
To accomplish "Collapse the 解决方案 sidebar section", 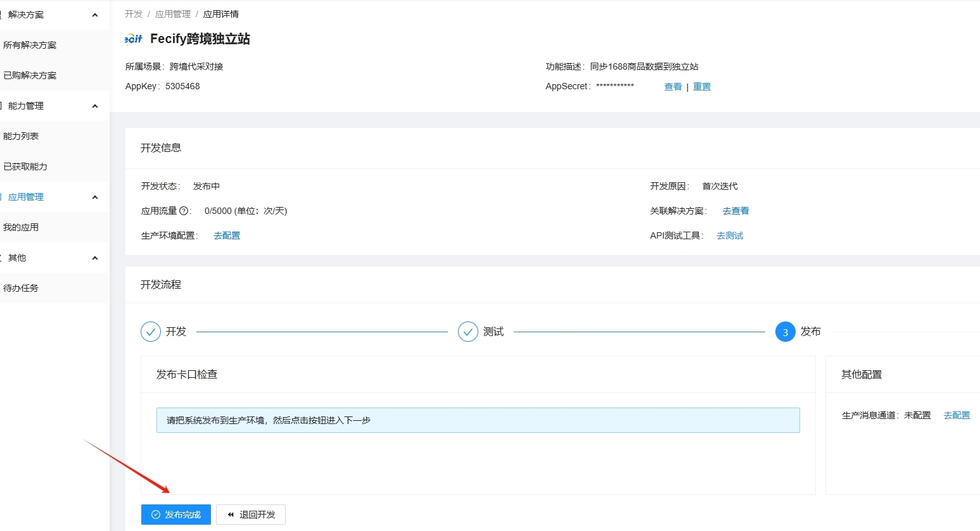I will 95,15.
